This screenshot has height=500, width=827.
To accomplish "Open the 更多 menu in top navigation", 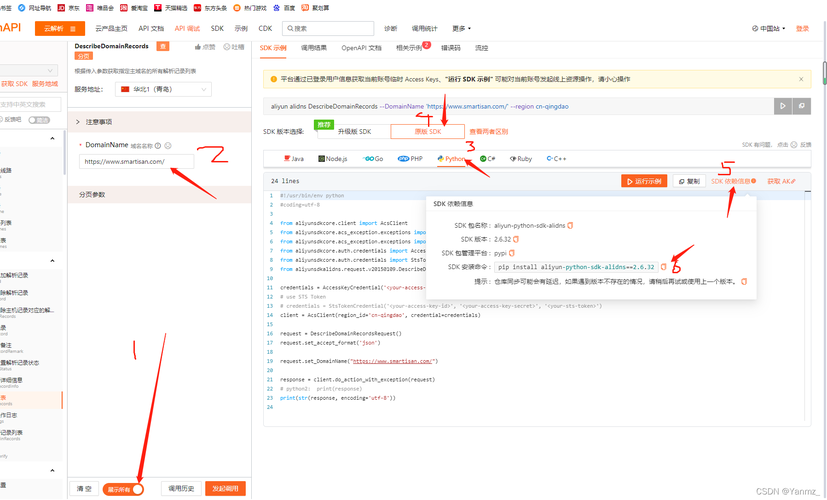I will pyautogui.click(x=461, y=28).
